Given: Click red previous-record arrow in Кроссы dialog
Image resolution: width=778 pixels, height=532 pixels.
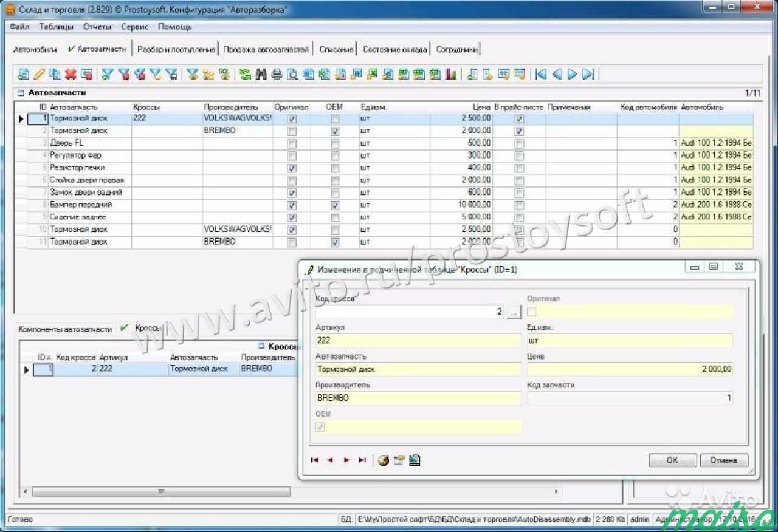Looking at the screenshot, I should point(330,460).
